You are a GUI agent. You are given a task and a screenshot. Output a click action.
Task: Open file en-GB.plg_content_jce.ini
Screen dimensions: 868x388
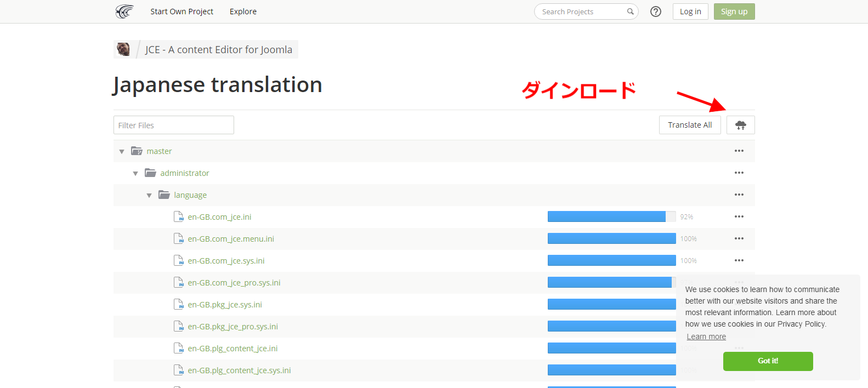click(x=232, y=349)
